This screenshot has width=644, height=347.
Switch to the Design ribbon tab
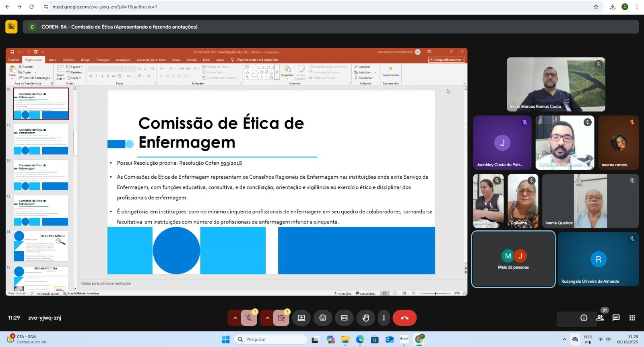tap(85, 60)
